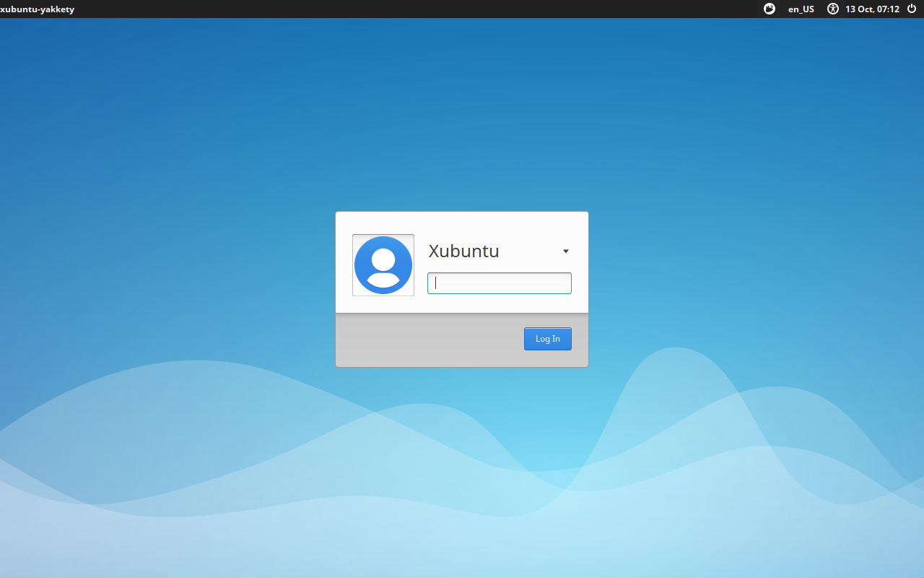Screen dimensions: 924x578
Task: Select the xubuntu-yakkety hostname label
Action: (x=38, y=9)
